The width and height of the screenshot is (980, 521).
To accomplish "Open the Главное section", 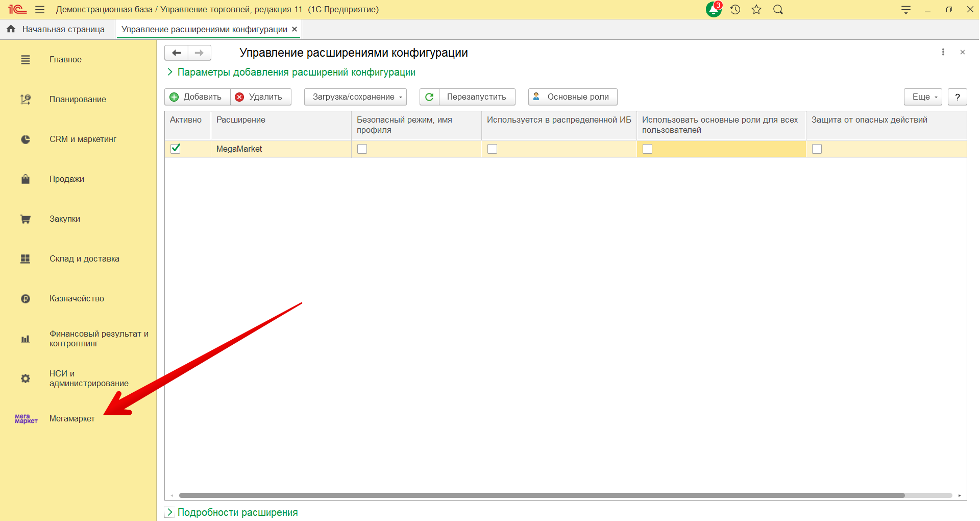I will pyautogui.click(x=65, y=60).
